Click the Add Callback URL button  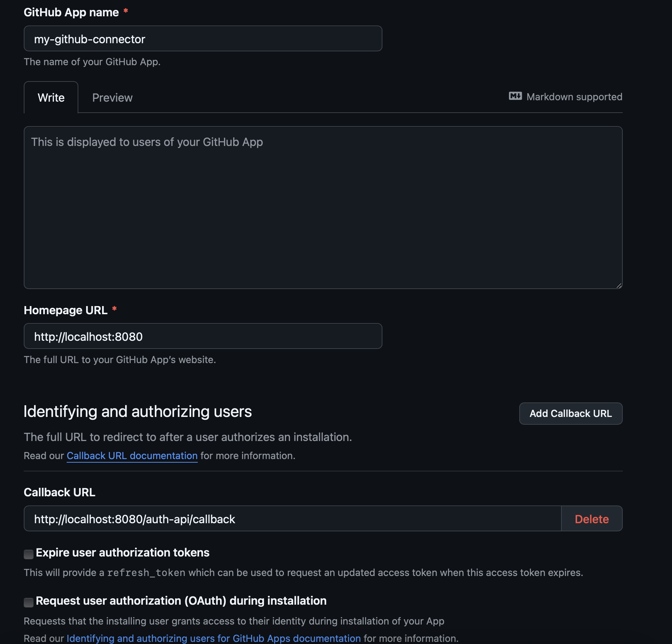tap(571, 413)
